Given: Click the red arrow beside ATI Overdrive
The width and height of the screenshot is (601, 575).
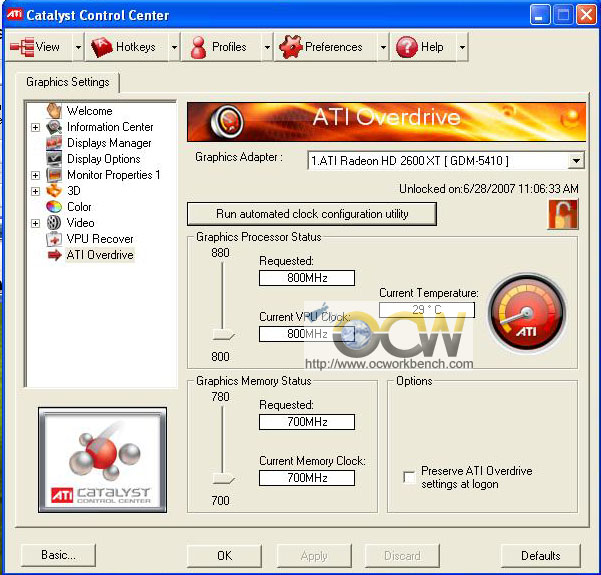Looking at the screenshot, I should point(55,255).
